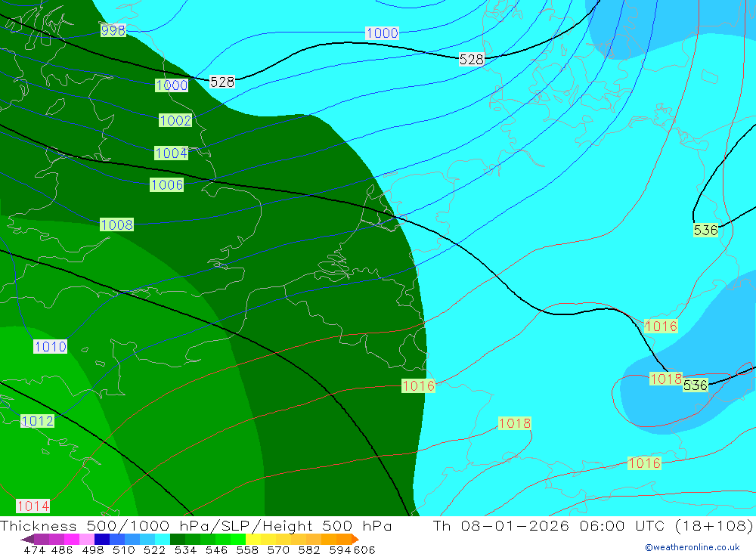Click the 582 legend value
The image size is (756, 554).
[x=308, y=549]
